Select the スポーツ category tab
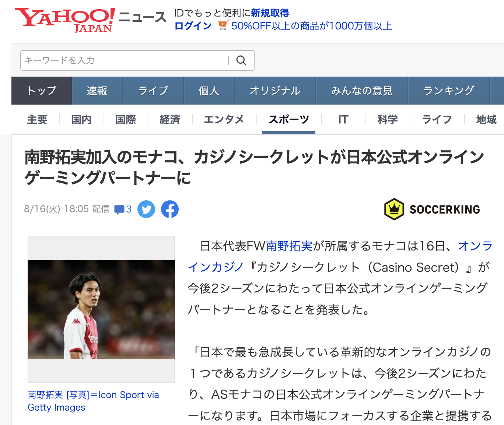The width and height of the screenshot is (504, 425). (289, 119)
